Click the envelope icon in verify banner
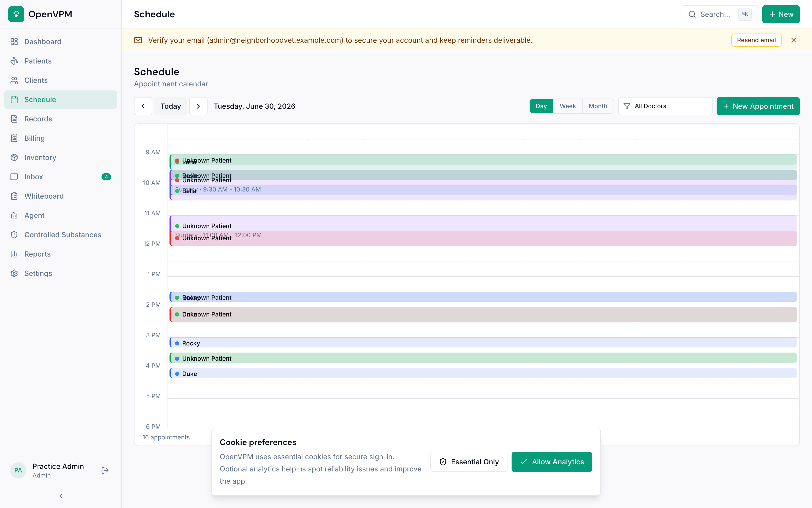The image size is (812, 508). click(x=138, y=40)
